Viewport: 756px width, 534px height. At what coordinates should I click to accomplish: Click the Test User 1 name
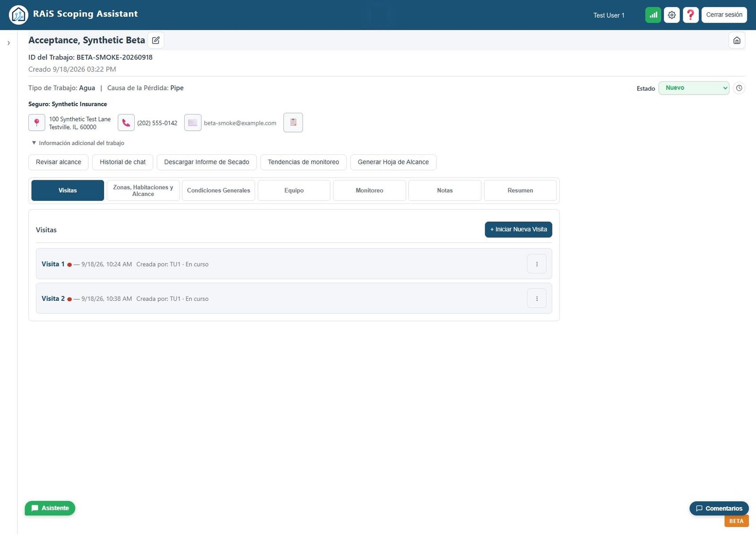tap(609, 15)
